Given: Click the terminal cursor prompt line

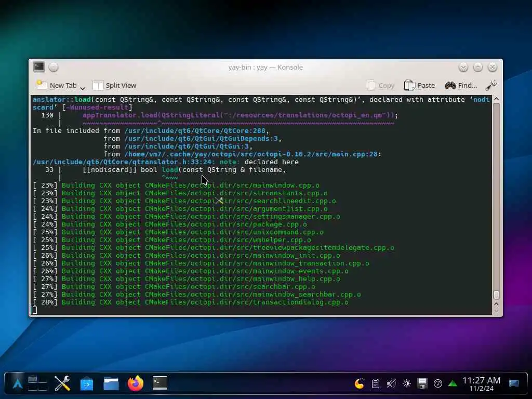Looking at the screenshot, I should pos(35,310).
